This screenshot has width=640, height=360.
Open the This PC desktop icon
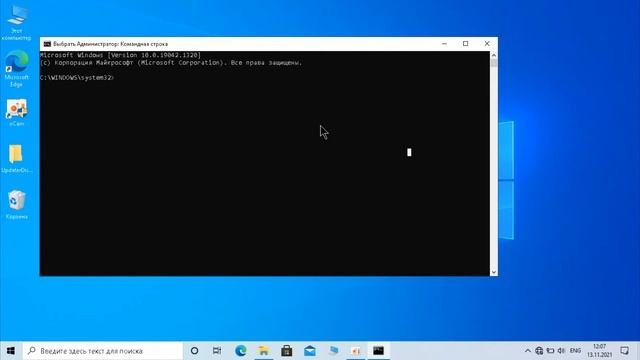pos(16,22)
